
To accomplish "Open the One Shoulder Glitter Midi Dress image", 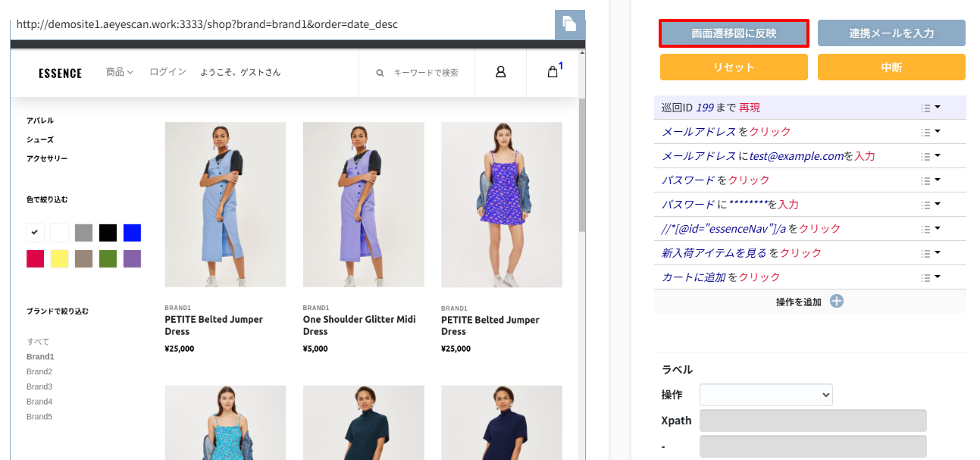I will coord(363,205).
